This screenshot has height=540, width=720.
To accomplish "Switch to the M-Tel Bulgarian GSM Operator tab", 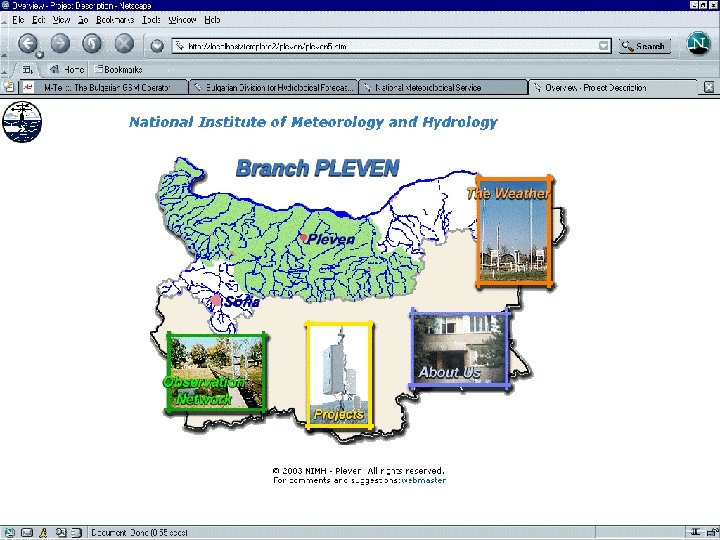I will [x=104, y=87].
